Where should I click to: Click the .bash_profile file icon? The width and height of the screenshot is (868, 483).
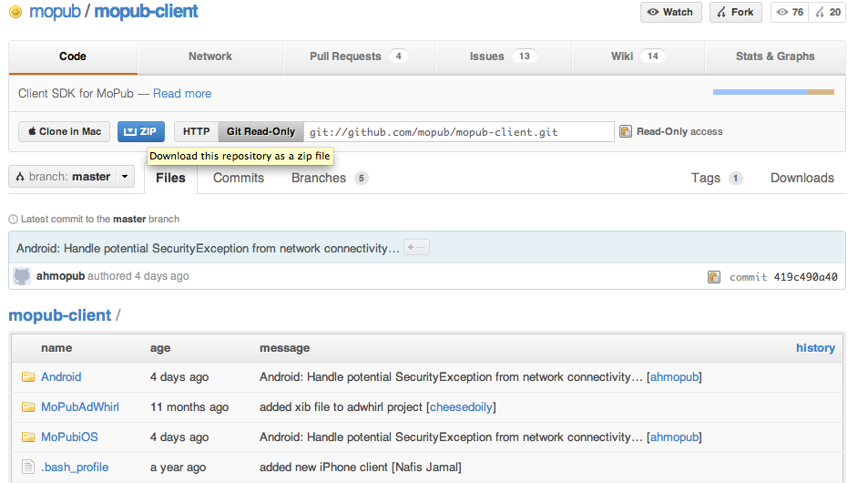pos(28,467)
